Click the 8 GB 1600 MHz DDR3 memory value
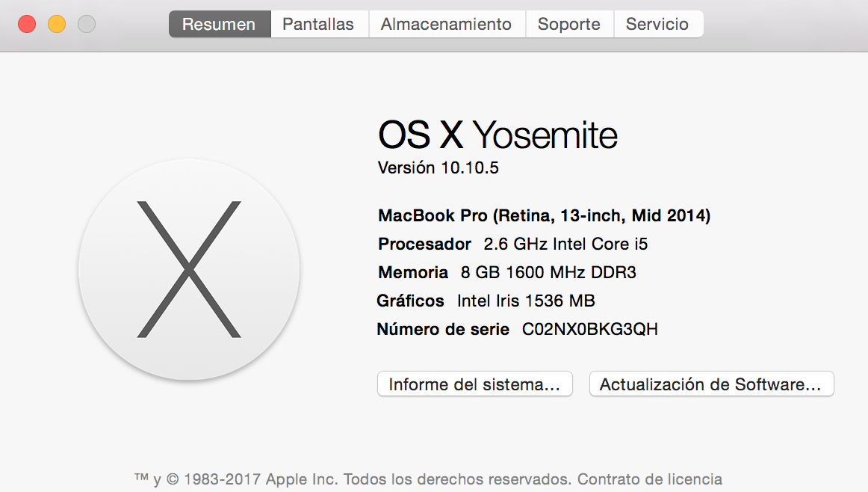This screenshot has height=492, width=868. pos(548,273)
